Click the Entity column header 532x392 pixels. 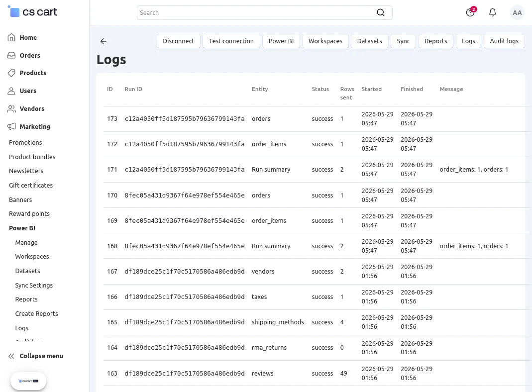pyautogui.click(x=260, y=89)
